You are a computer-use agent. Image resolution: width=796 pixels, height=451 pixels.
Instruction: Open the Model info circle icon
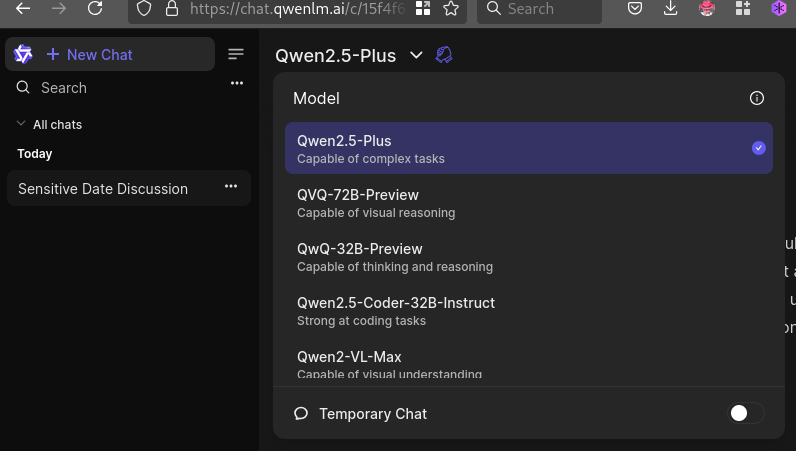point(756,98)
